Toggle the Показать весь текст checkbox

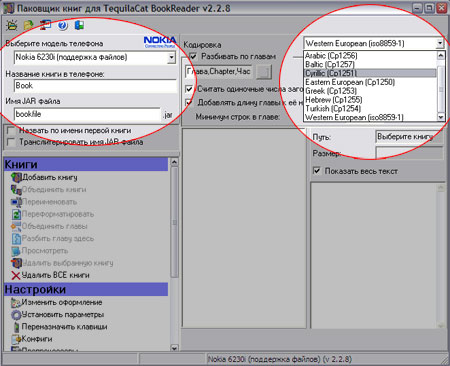click(317, 171)
